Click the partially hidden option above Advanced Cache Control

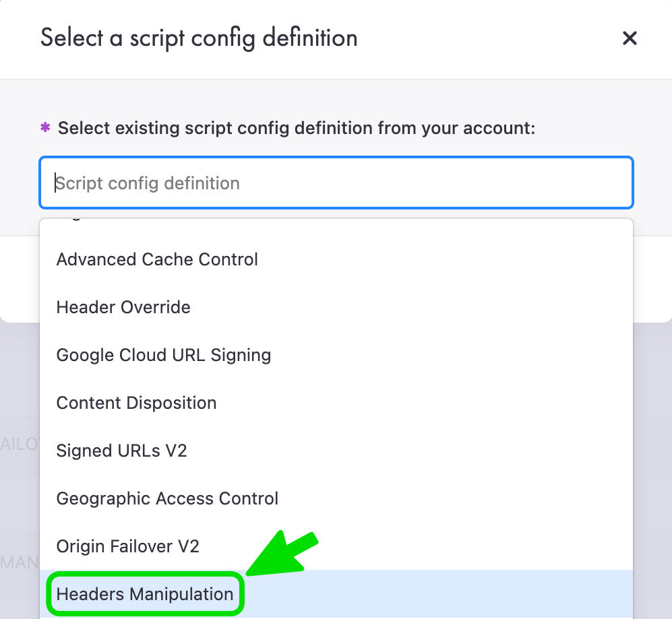(74, 219)
